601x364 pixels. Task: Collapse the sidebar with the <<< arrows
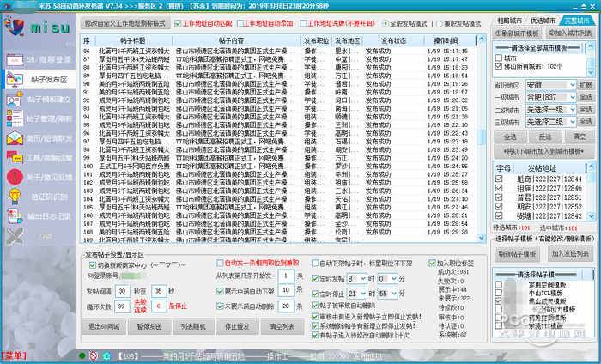tap(70, 44)
